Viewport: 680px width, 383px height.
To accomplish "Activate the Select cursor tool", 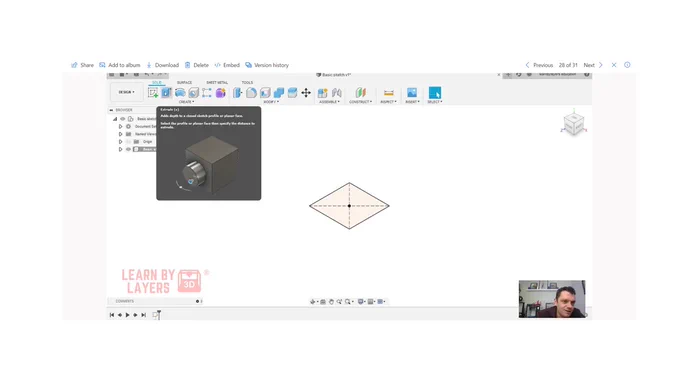I will click(x=435, y=92).
